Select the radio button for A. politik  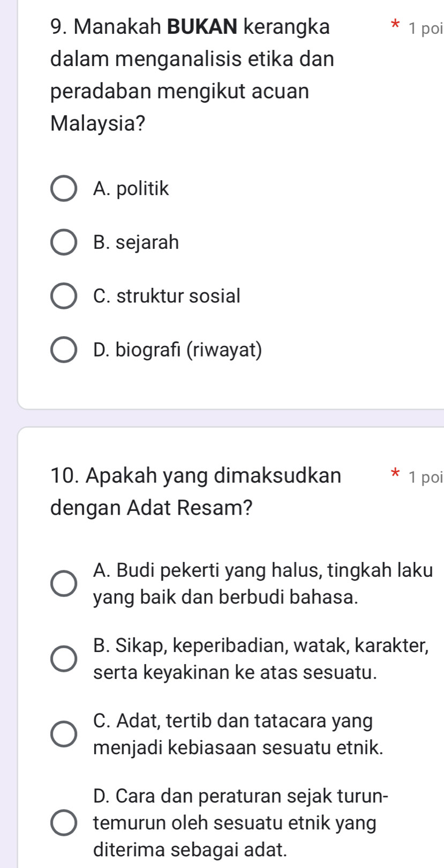pyautogui.click(x=64, y=189)
